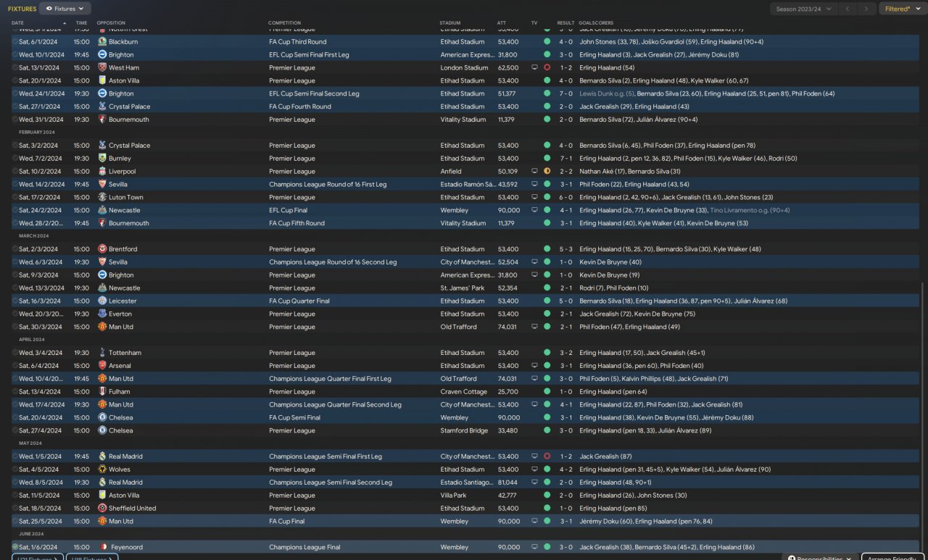The width and height of the screenshot is (928, 560).
Task: Click the TV icon on the Feyenoord row
Action: tap(534, 548)
